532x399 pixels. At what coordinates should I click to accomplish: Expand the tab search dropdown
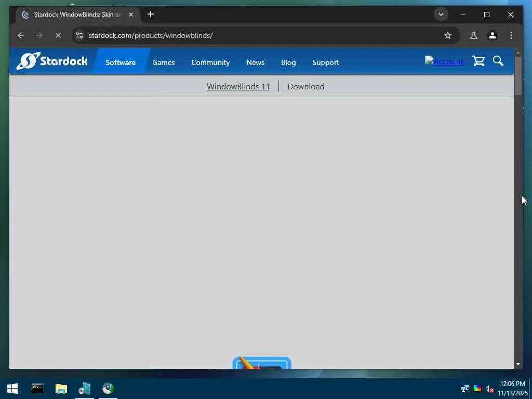point(441,15)
